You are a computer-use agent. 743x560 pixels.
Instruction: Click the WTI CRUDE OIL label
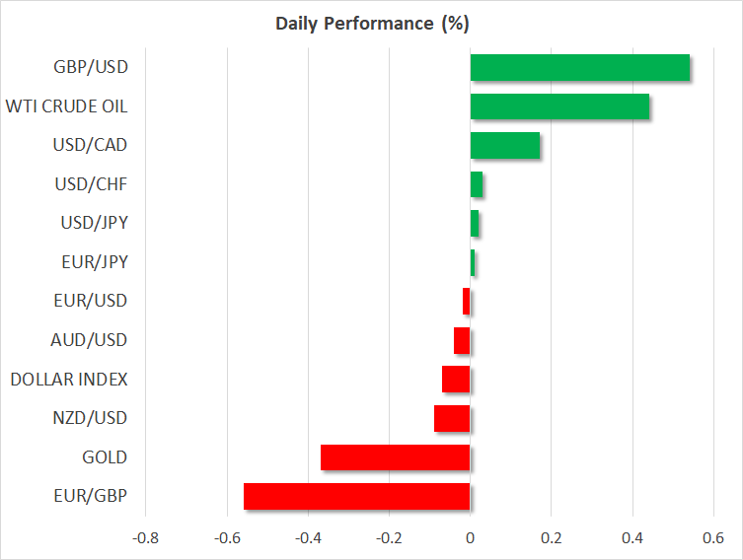[66, 106]
